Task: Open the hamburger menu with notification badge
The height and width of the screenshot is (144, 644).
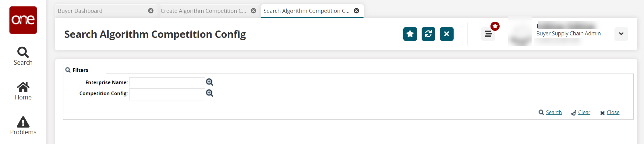Action: pos(488,34)
